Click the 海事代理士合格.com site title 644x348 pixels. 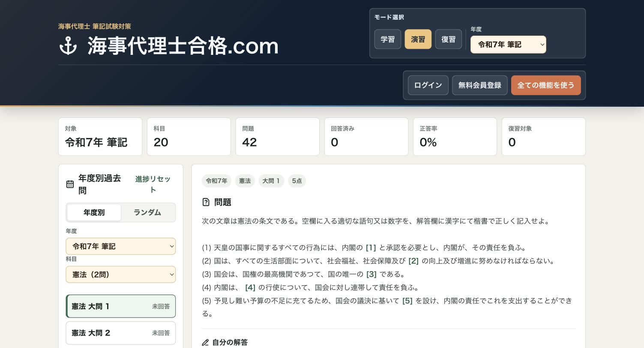point(183,46)
